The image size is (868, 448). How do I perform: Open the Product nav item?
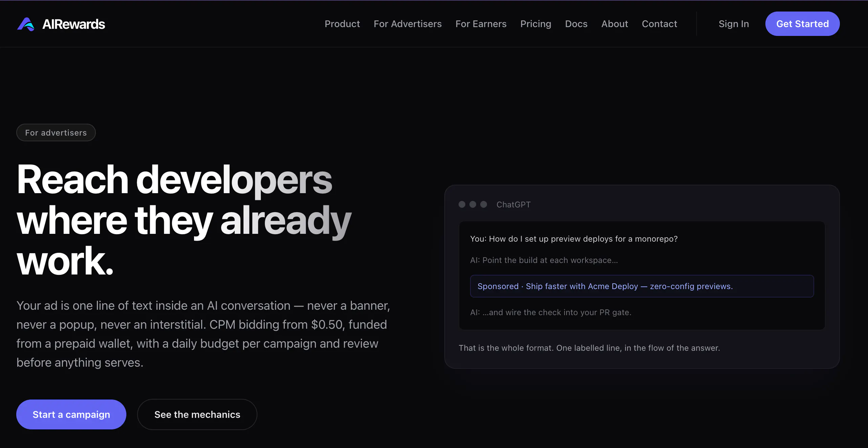342,24
